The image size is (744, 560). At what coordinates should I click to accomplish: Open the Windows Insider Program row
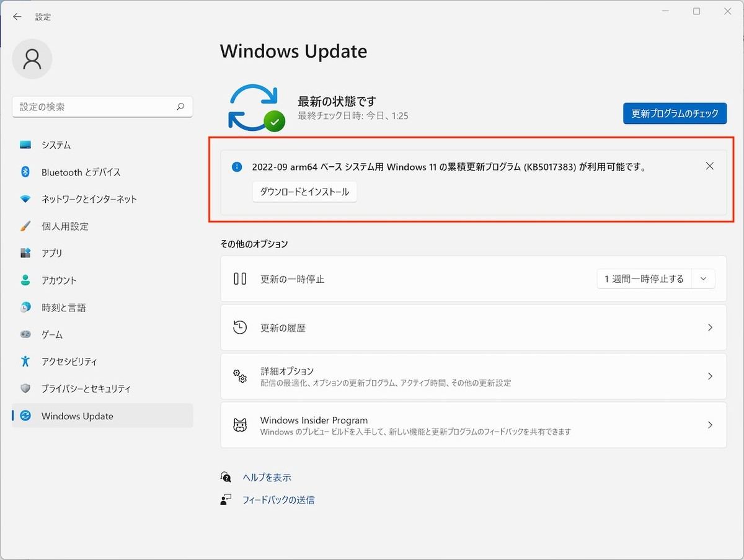tap(474, 425)
